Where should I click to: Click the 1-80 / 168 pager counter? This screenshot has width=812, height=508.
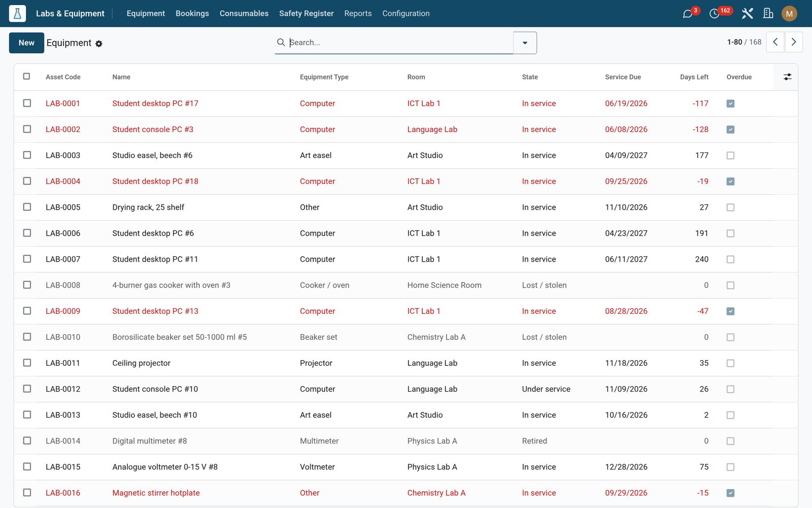click(744, 42)
